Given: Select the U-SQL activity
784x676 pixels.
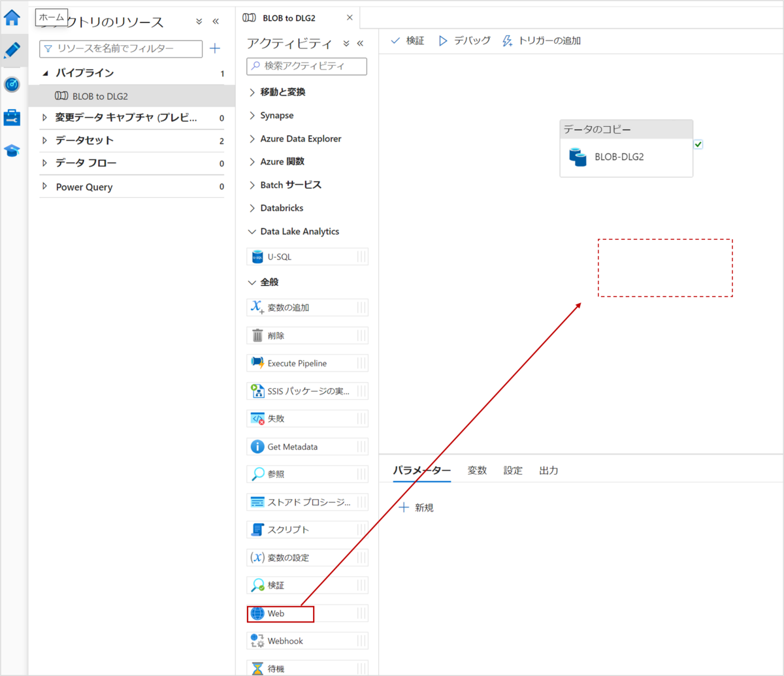Looking at the screenshot, I should 307,257.
